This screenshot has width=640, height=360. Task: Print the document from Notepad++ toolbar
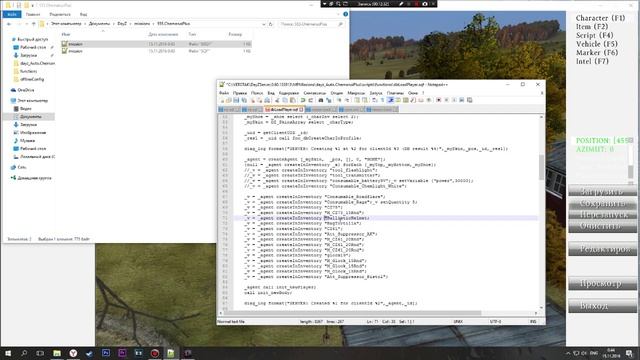(267, 100)
